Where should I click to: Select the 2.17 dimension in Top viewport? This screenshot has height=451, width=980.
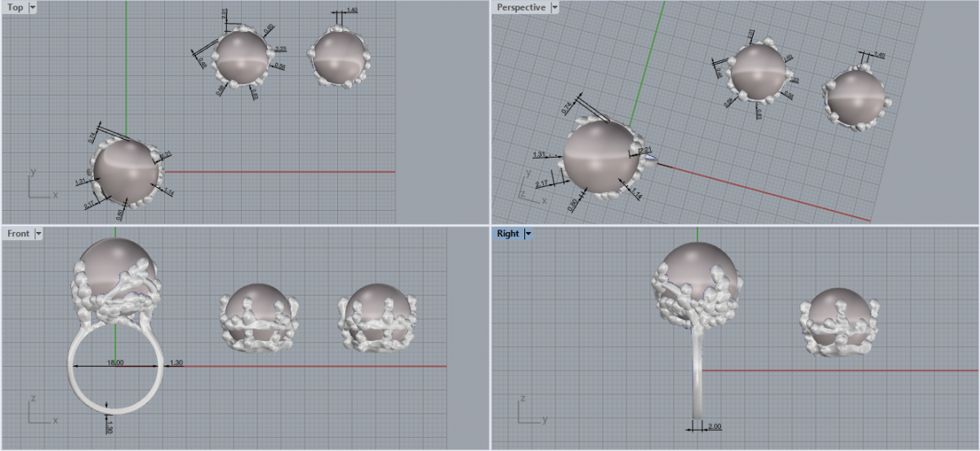point(87,206)
